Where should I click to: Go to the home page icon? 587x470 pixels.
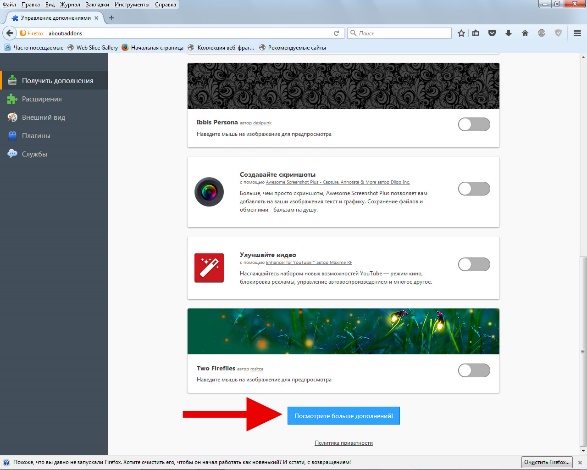[525, 33]
